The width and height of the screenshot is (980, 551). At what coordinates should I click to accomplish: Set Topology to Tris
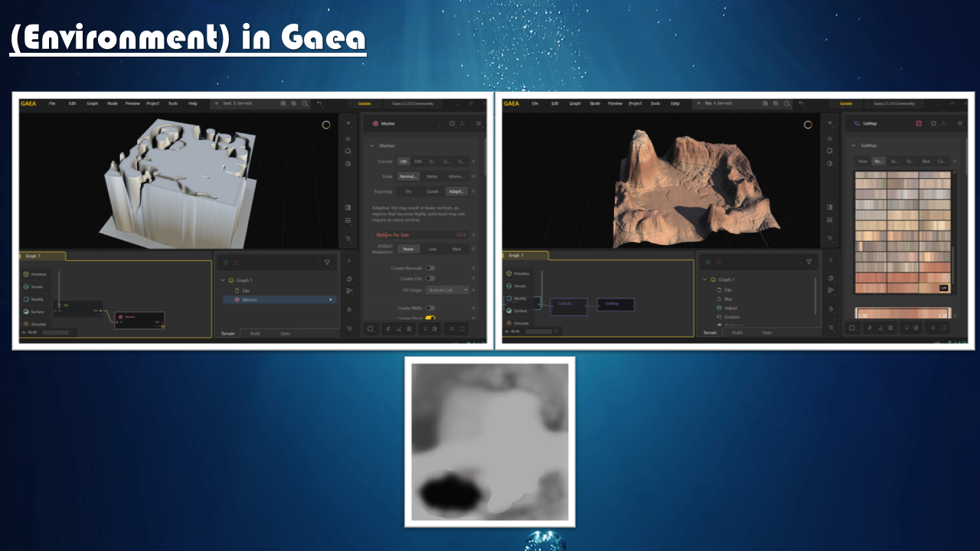pos(408,191)
